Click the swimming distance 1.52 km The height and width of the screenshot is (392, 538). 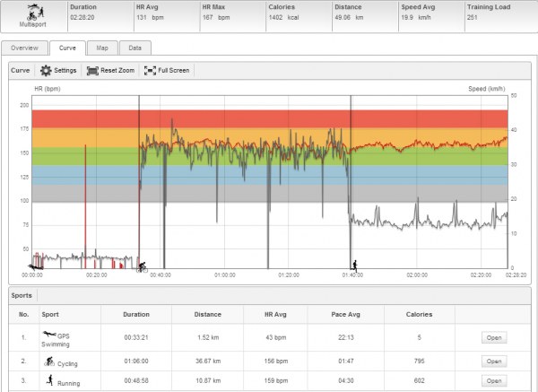(x=208, y=338)
